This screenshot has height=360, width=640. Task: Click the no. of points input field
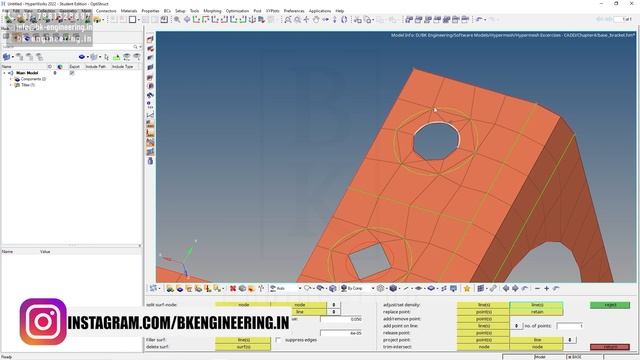569,326
